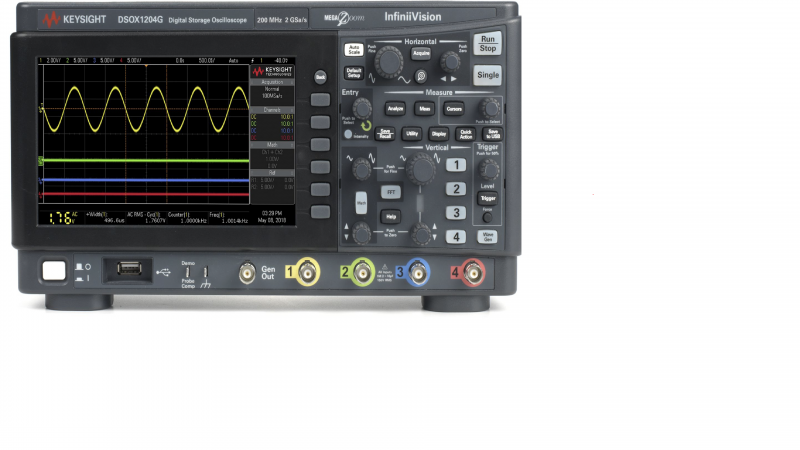Click the softkey beside the 03:29 PM clock
This screenshot has height=450, width=800.
(x=320, y=212)
